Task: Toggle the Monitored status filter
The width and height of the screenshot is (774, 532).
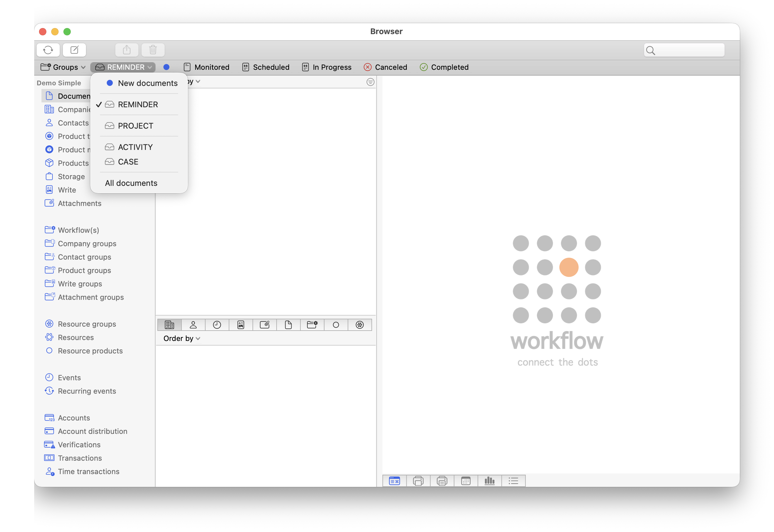Action: click(206, 67)
